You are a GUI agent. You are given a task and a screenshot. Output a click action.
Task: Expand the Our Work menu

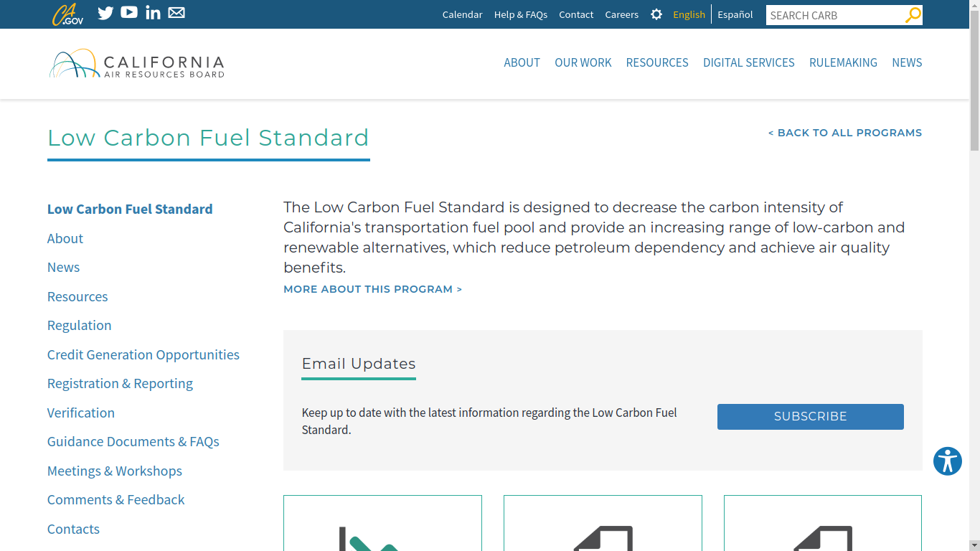coord(583,62)
